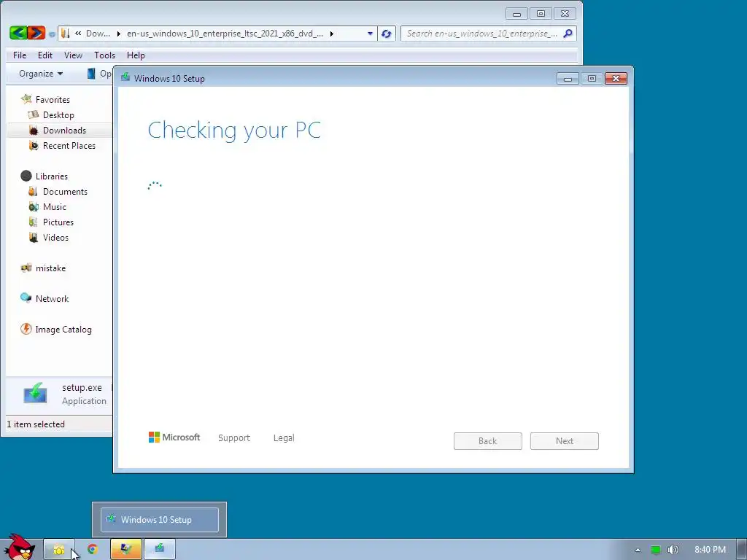747x560 pixels.
Task: Click the Documents library icon
Action: 33,192
